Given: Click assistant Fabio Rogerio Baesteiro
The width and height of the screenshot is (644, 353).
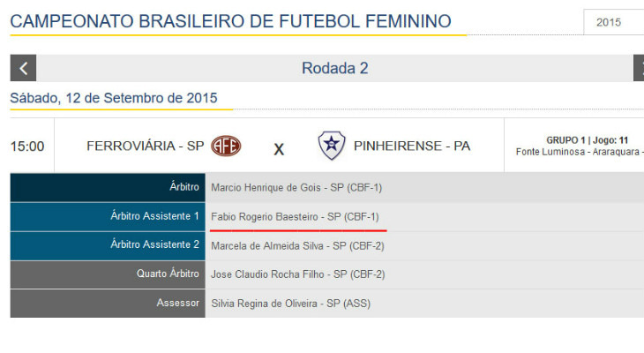Looking at the screenshot, I should 295,215.
